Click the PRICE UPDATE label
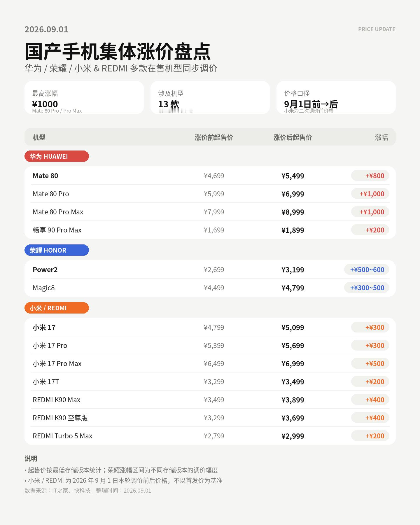 click(x=377, y=29)
